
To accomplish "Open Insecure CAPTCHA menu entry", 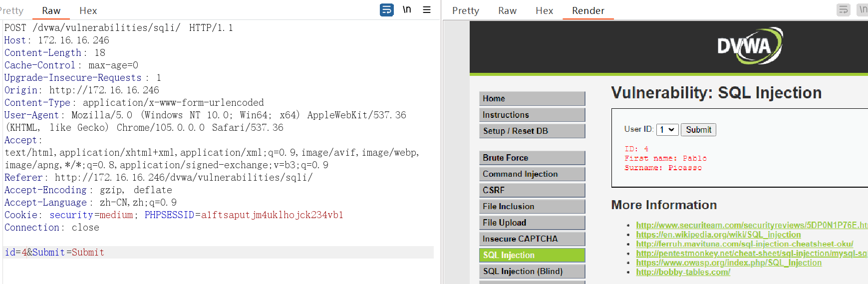I will point(532,239).
